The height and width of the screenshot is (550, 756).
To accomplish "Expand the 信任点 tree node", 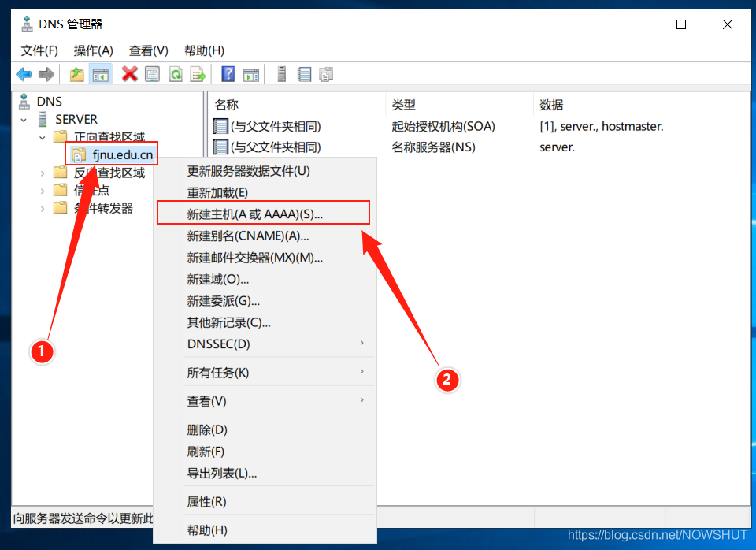I will [x=43, y=191].
